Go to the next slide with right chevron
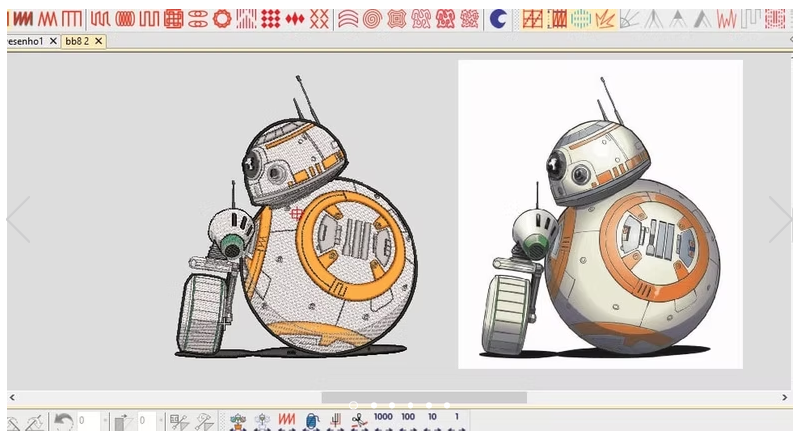Viewport: 799px width, 436px height. (781, 219)
